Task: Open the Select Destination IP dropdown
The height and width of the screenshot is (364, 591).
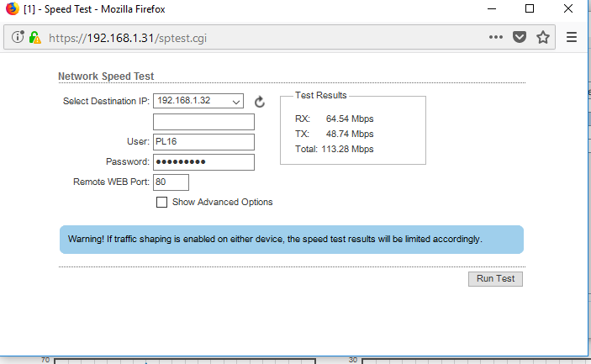Action: point(198,101)
